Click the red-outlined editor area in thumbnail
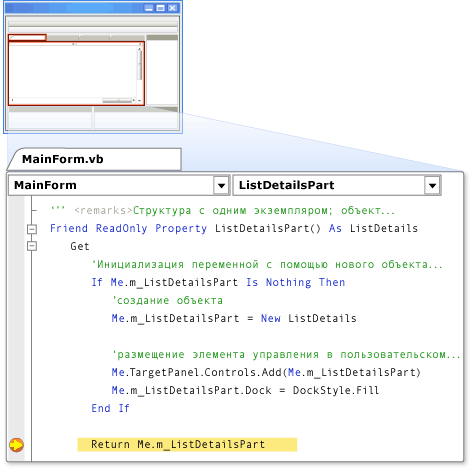This screenshot has width=474, height=472. (x=76, y=73)
